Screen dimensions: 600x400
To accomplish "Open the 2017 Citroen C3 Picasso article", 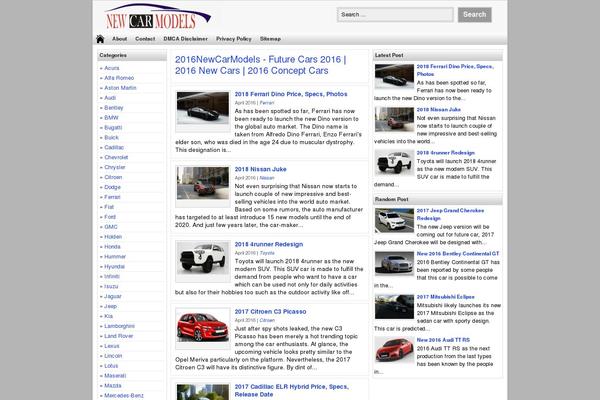I will click(270, 311).
